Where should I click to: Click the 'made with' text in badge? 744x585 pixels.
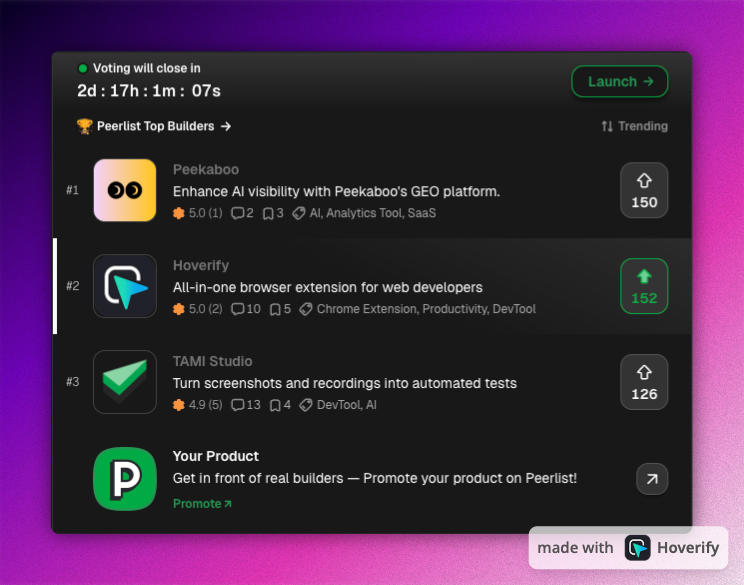pyautogui.click(x=575, y=548)
